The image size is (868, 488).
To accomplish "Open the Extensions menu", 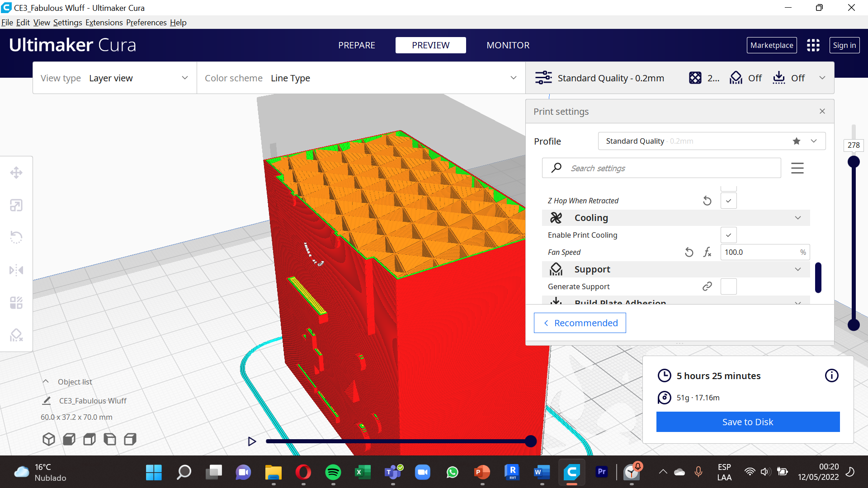I will click(104, 23).
